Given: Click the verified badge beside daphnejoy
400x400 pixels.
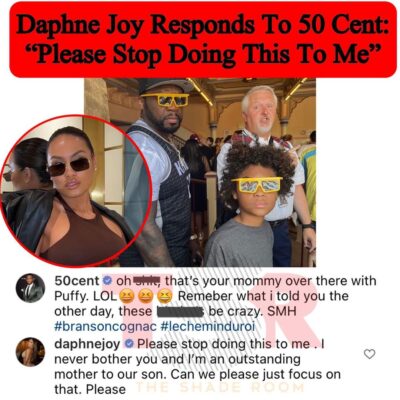Looking at the screenshot, I should [129, 344].
